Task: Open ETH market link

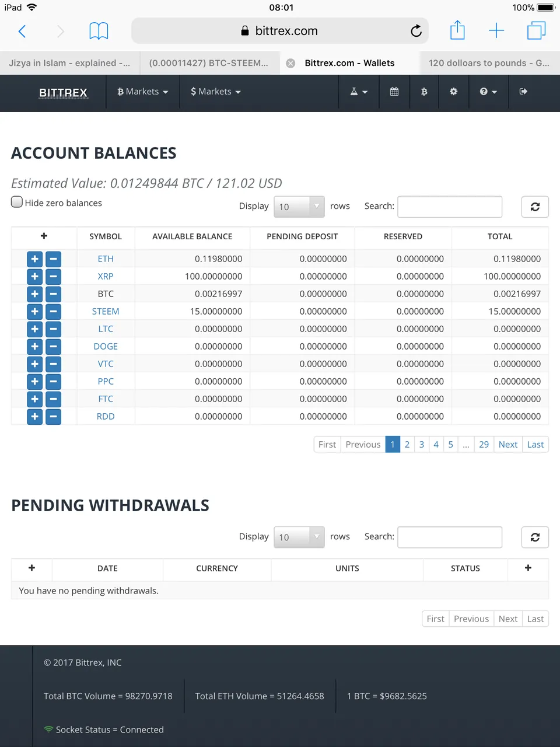Action: (106, 259)
